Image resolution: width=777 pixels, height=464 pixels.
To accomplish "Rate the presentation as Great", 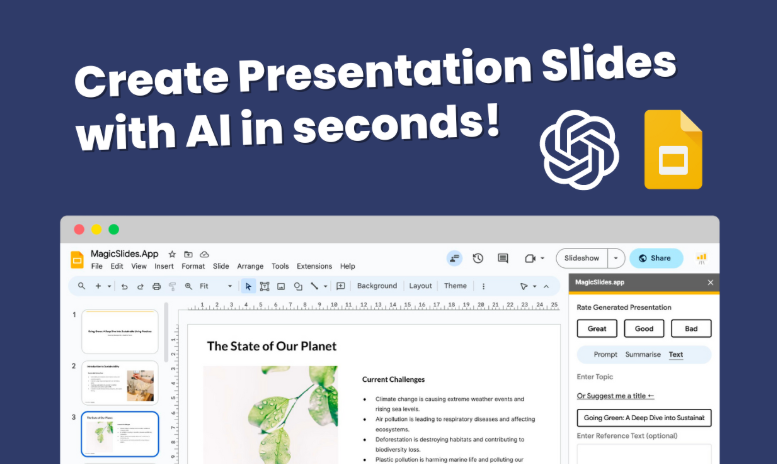I will 596,328.
